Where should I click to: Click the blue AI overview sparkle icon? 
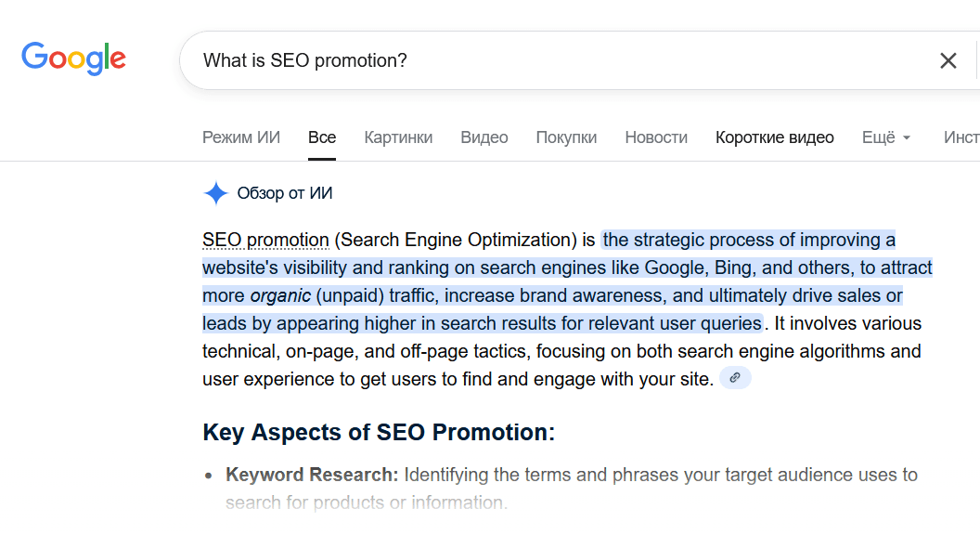coord(215,193)
